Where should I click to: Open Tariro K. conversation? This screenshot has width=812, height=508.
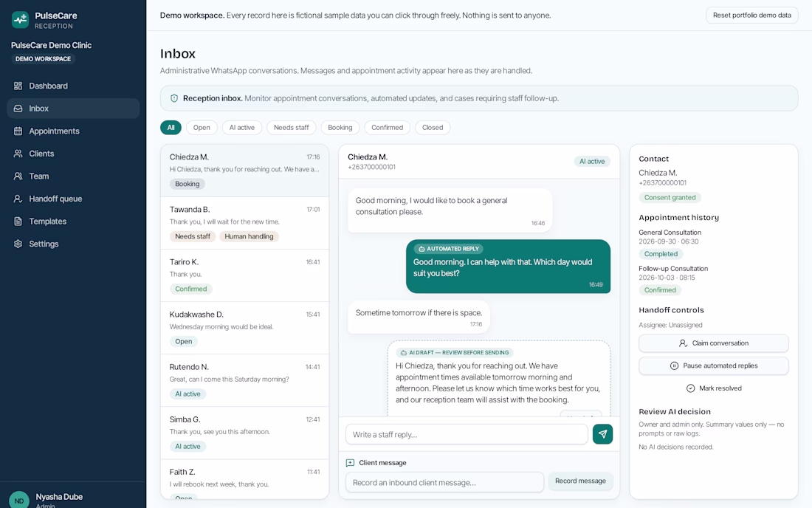244,275
